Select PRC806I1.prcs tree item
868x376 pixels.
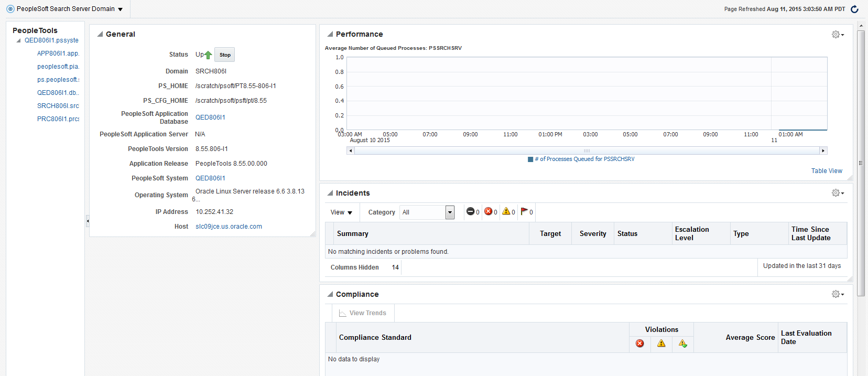coord(58,119)
